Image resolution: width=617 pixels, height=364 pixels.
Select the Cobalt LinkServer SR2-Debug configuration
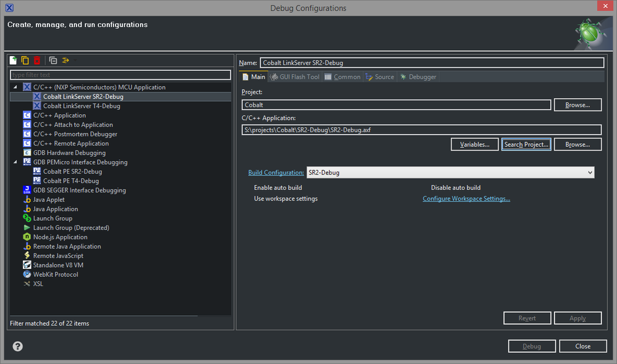click(120, 96)
